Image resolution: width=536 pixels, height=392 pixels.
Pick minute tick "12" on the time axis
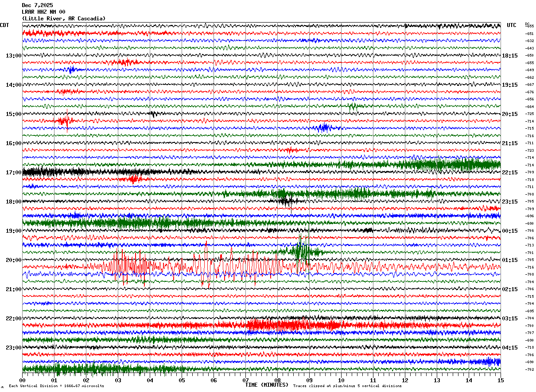pos(405,380)
